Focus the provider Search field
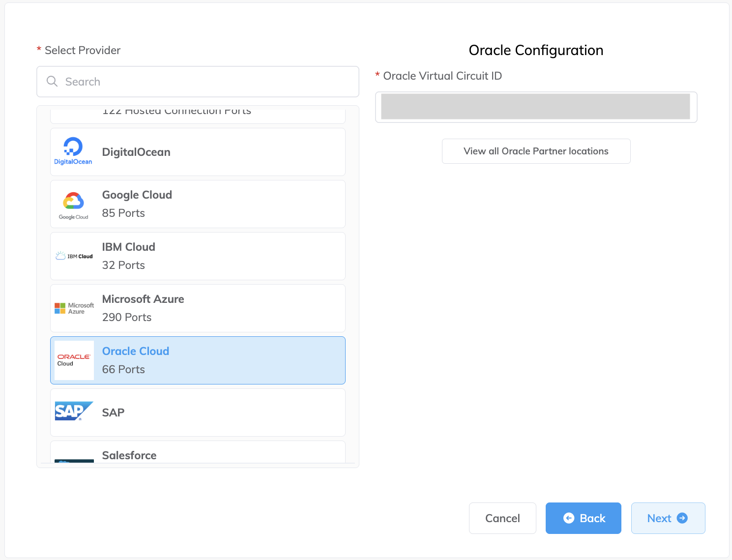The image size is (732, 560). (206, 82)
